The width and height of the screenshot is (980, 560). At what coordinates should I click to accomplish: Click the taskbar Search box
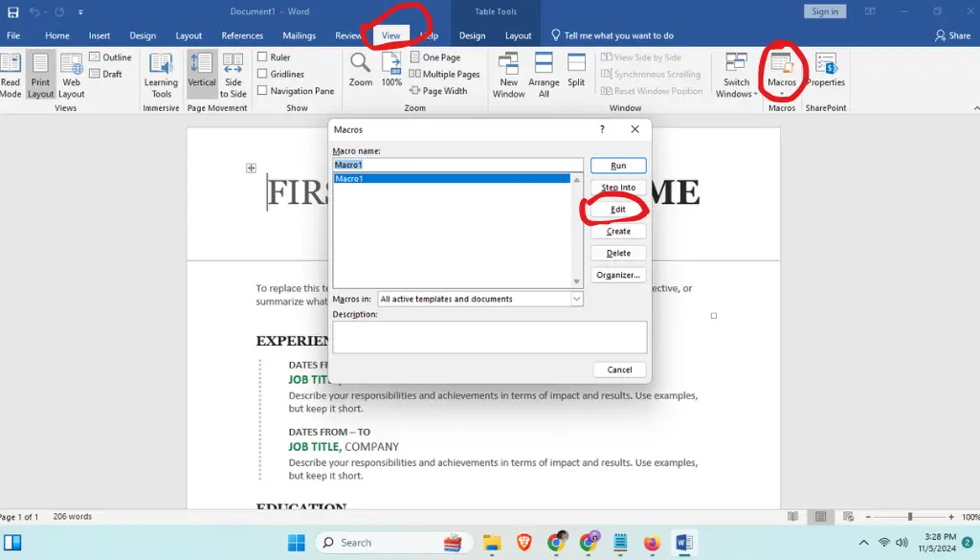coord(392,543)
